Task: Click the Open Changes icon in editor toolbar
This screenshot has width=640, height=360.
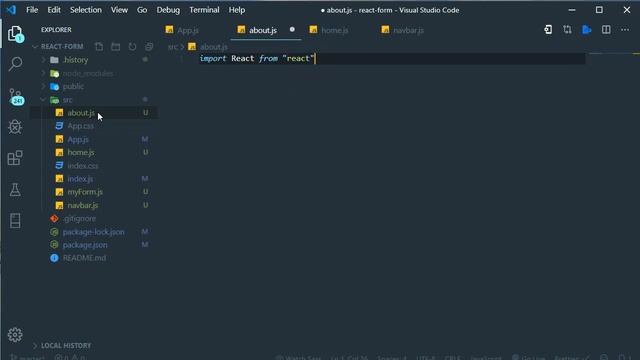Action: pyautogui.click(x=548, y=30)
